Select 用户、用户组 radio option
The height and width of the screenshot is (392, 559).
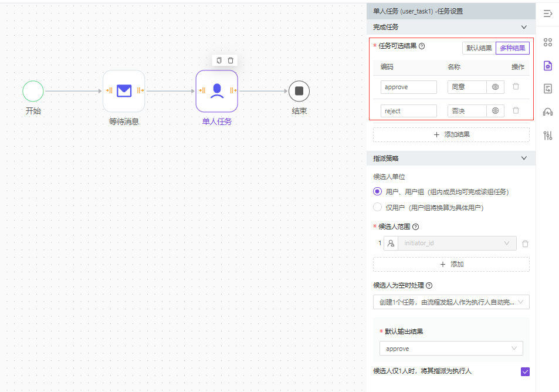point(378,191)
